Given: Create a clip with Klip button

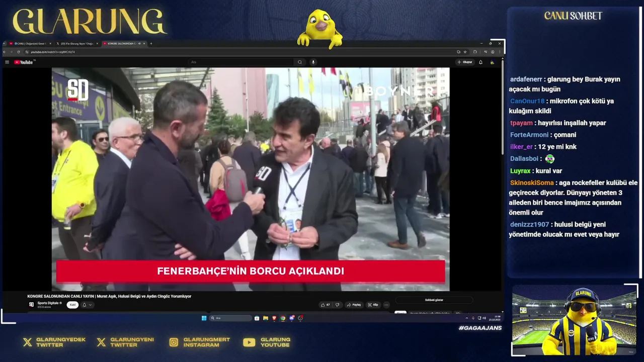Looking at the screenshot, I should point(373,305).
